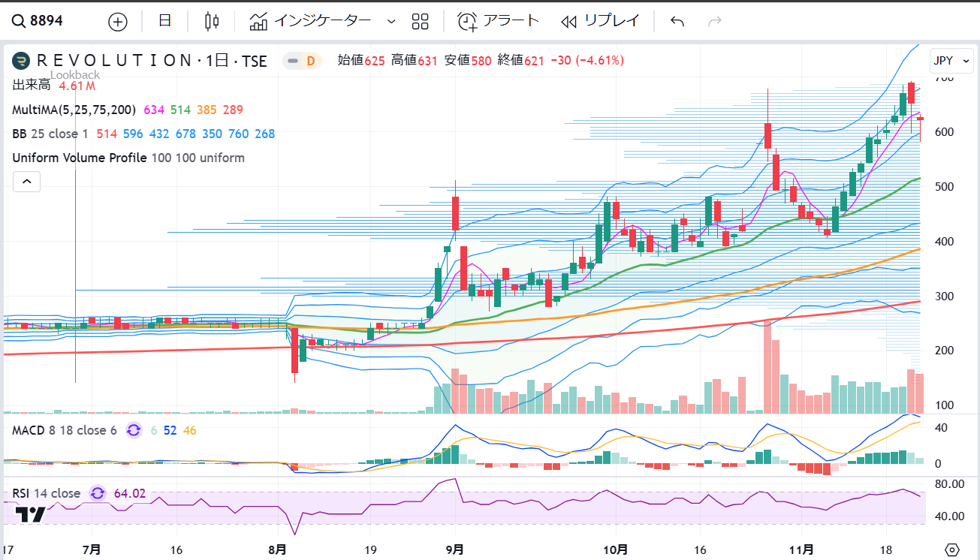Select the REVOLUTION · 1日 · TSE title
This screenshot has width=980, height=560.
pos(152,61)
